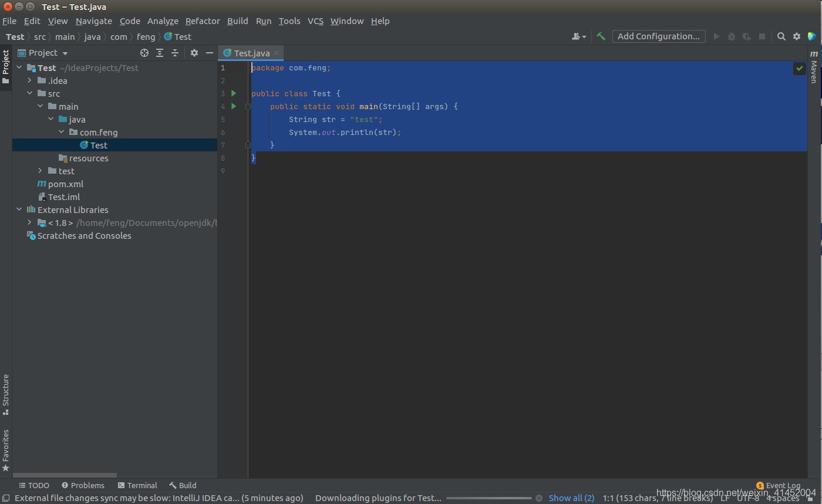Open the Refactor menu

pyautogui.click(x=203, y=21)
